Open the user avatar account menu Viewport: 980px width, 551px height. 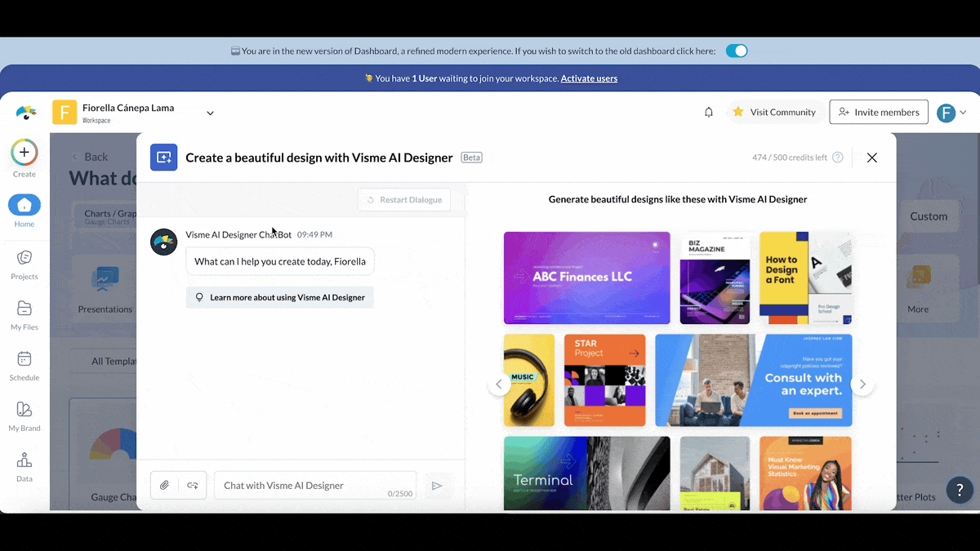[951, 113]
